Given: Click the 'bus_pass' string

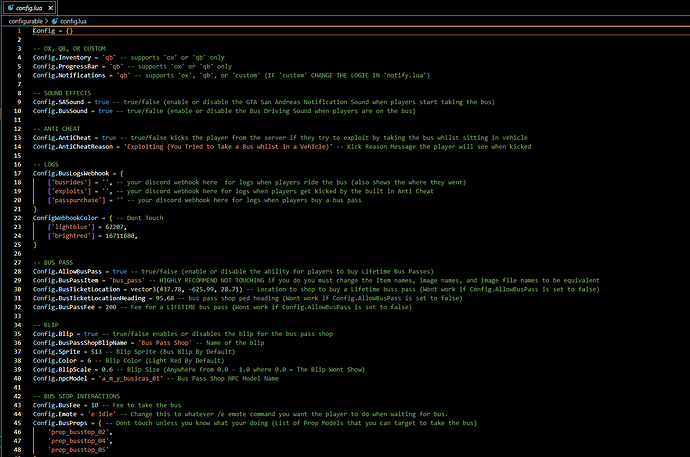Looking at the screenshot, I should (x=127, y=280).
